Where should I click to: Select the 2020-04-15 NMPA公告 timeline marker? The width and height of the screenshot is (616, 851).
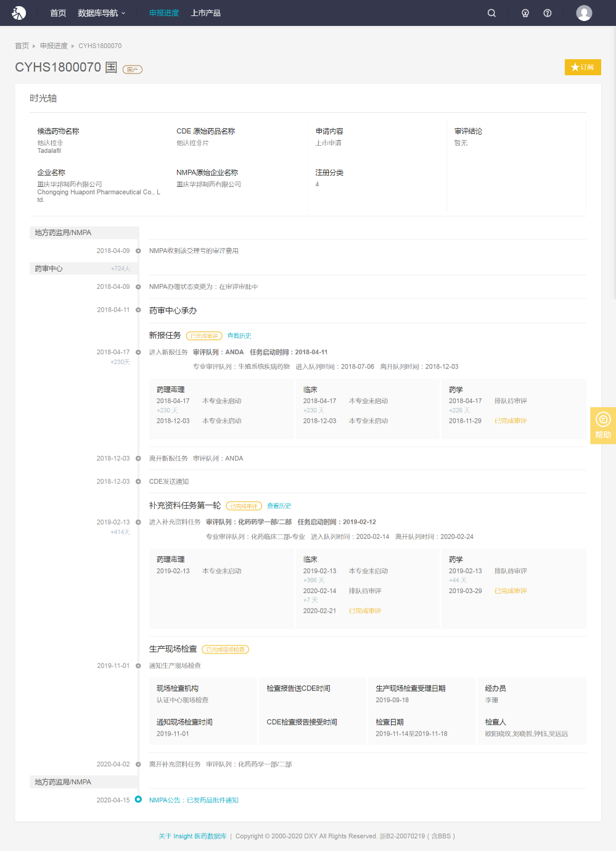pyautogui.click(x=138, y=799)
